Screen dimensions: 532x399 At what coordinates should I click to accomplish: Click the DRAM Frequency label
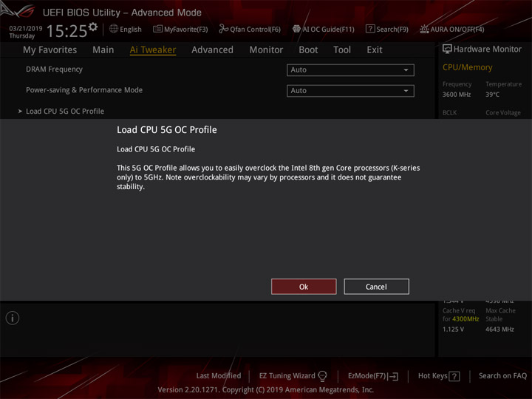54,69
